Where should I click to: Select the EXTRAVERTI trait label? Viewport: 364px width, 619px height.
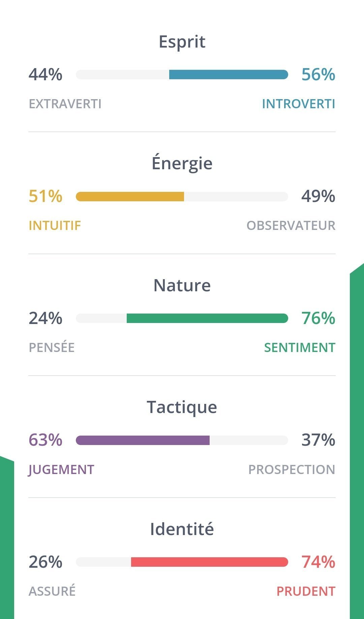pos(65,104)
